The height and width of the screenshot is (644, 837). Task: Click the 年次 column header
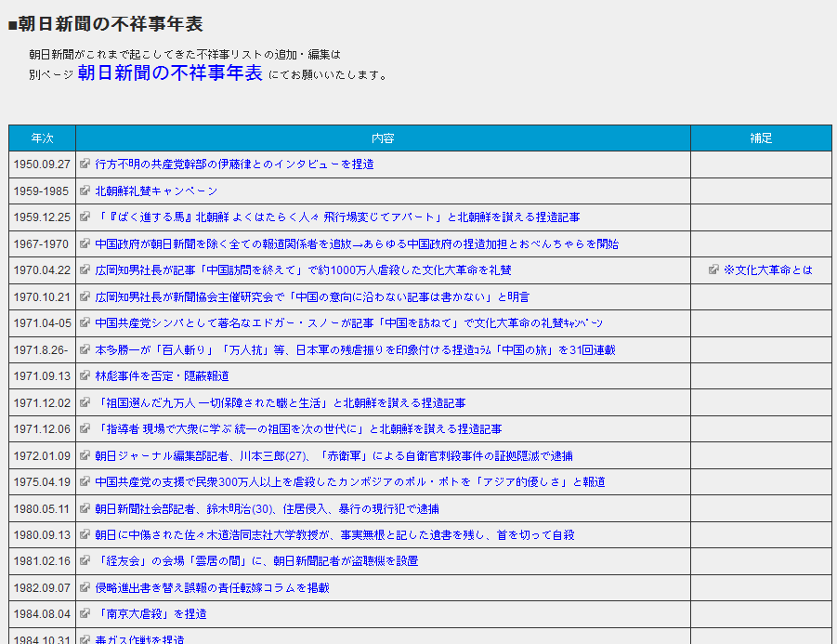tap(42, 138)
